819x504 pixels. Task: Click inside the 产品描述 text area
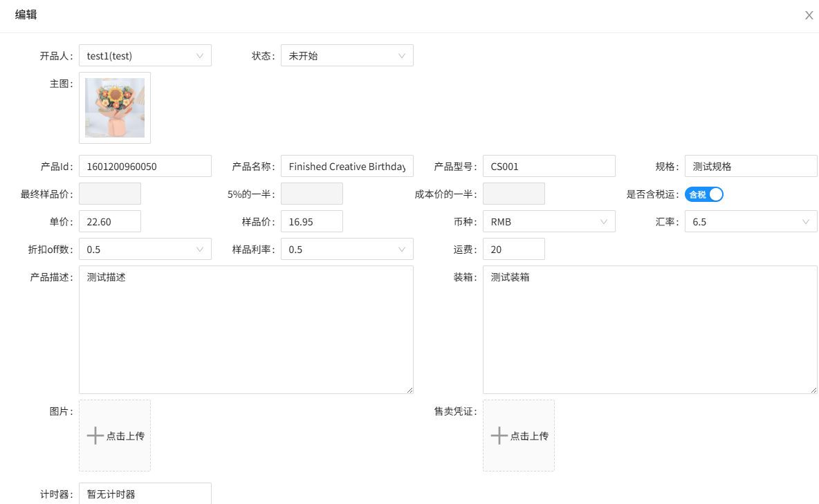(246, 330)
